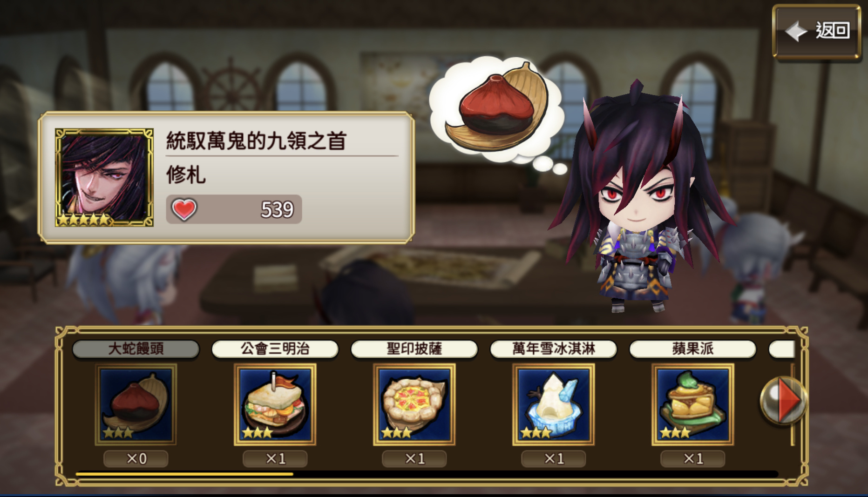Click the 萬年雪冰淇淋 name label
Screen dimensions: 868x497
click(x=553, y=349)
